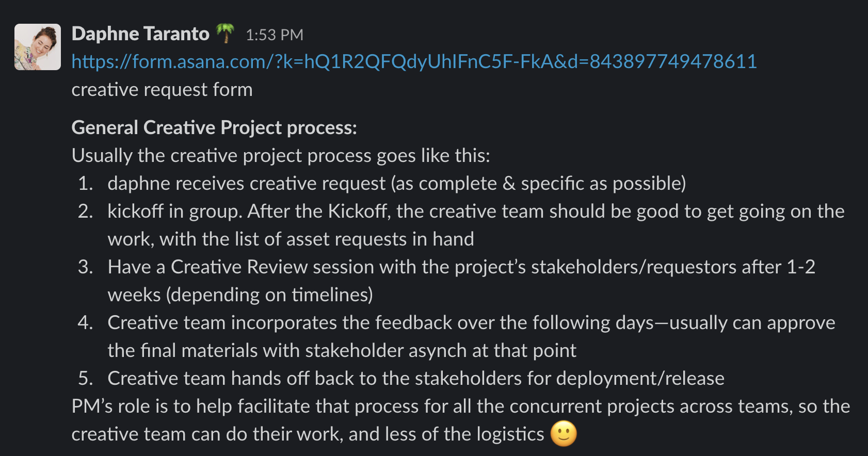
Task: Click the 'General Creative Project process:' bold heading
Action: (x=214, y=127)
